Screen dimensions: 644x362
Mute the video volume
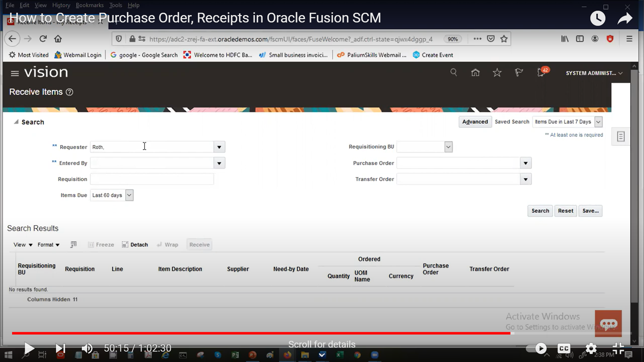click(x=87, y=348)
